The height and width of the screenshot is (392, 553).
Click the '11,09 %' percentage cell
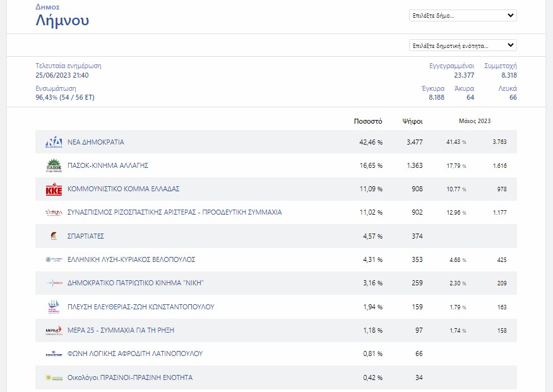pos(371,189)
